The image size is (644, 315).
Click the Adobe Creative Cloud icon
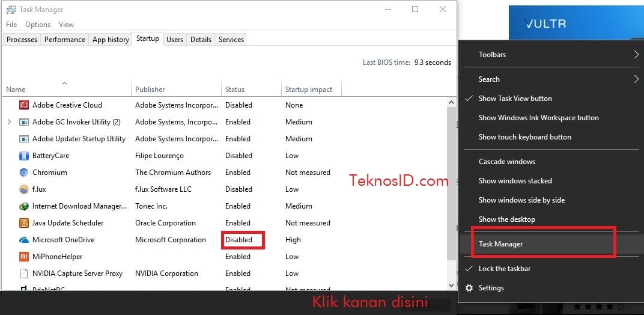point(24,105)
